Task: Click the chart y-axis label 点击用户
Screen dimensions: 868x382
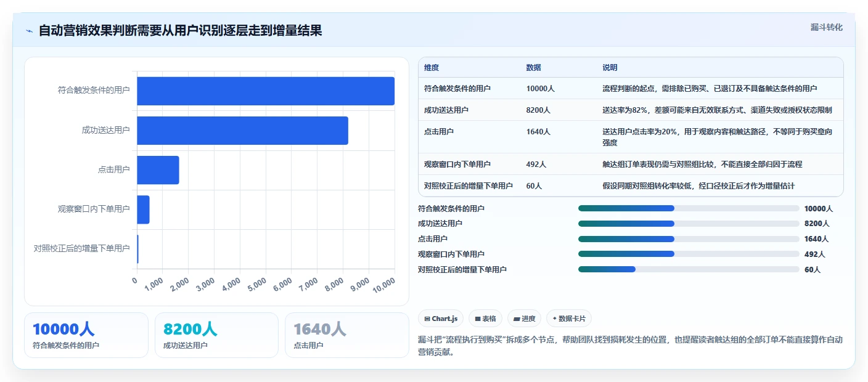Action: [x=113, y=169]
